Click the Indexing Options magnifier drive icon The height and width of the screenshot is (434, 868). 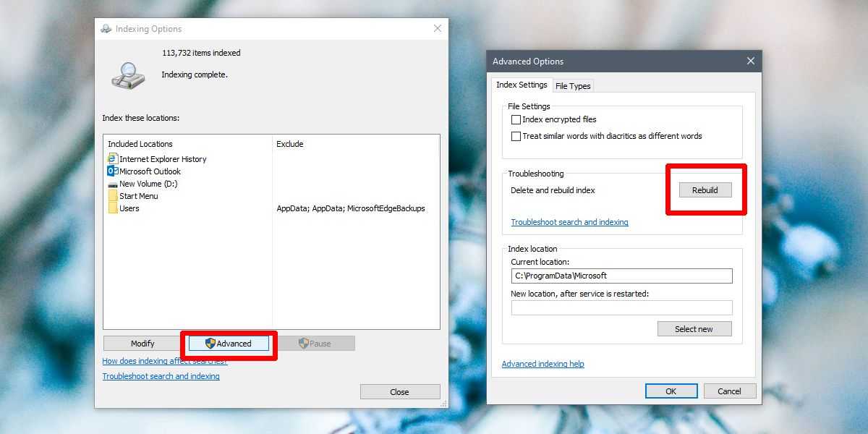coord(128,75)
